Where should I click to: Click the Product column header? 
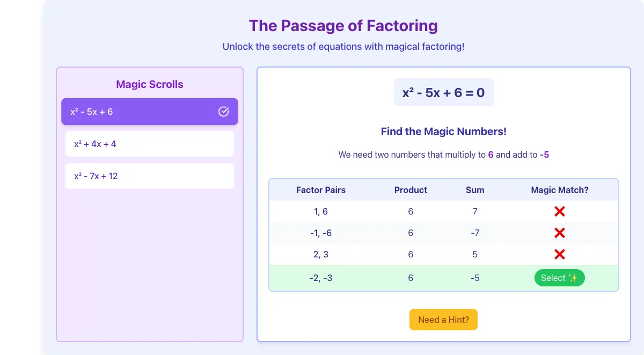(x=411, y=190)
